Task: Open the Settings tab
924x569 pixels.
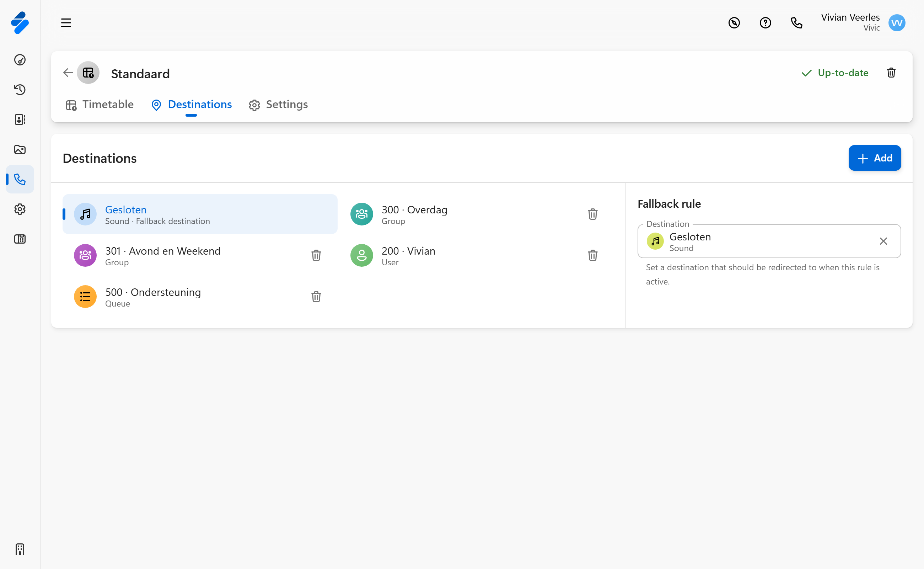Action: pyautogui.click(x=278, y=105)
